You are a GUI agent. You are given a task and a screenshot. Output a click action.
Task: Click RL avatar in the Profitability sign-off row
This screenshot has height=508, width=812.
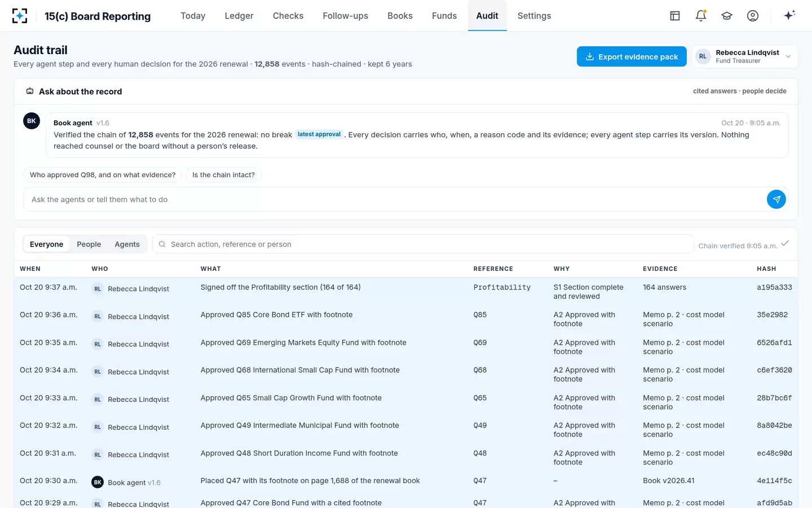coord(98,289)
